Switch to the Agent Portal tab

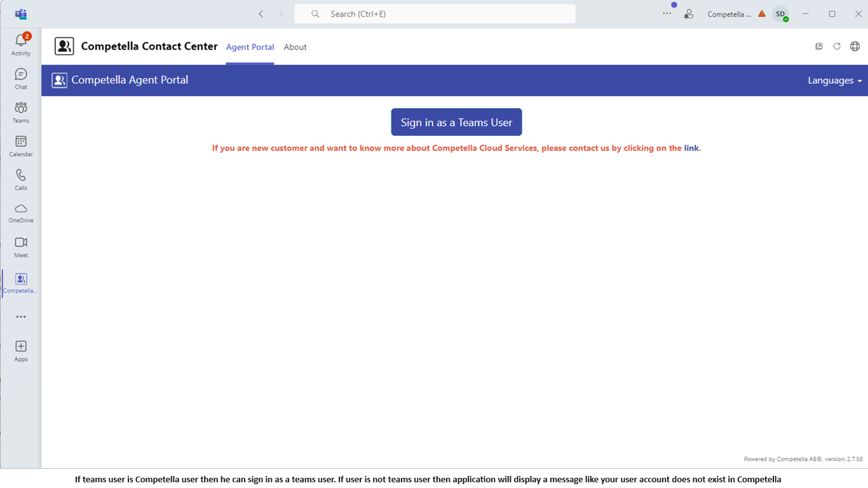(x=250, y=47)
